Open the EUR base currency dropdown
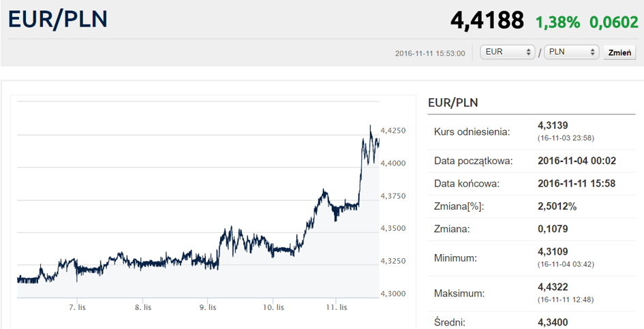 click(x=508, y=52)
